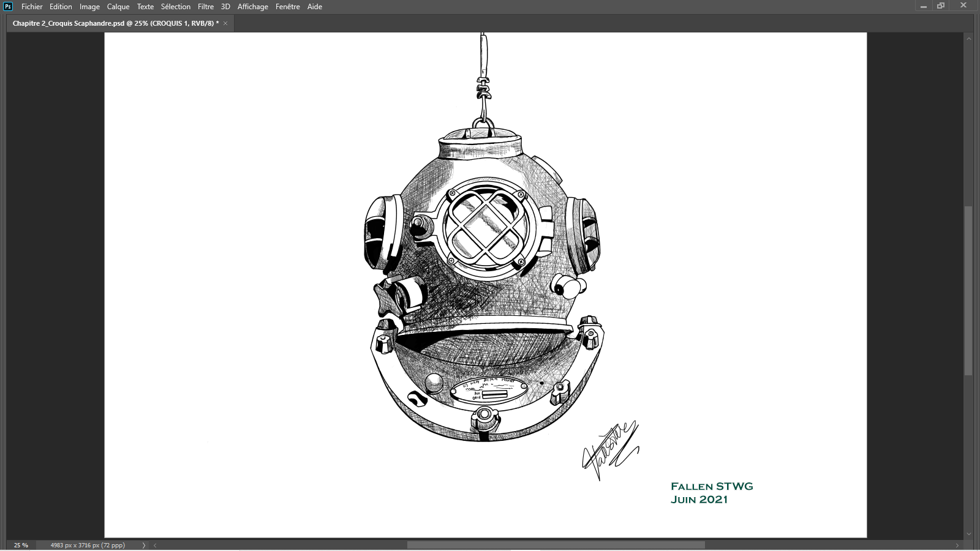Open the Fichier menu
Image resolution: width=980 pixels, height=551 pixels.
click(x=32, y=7)
